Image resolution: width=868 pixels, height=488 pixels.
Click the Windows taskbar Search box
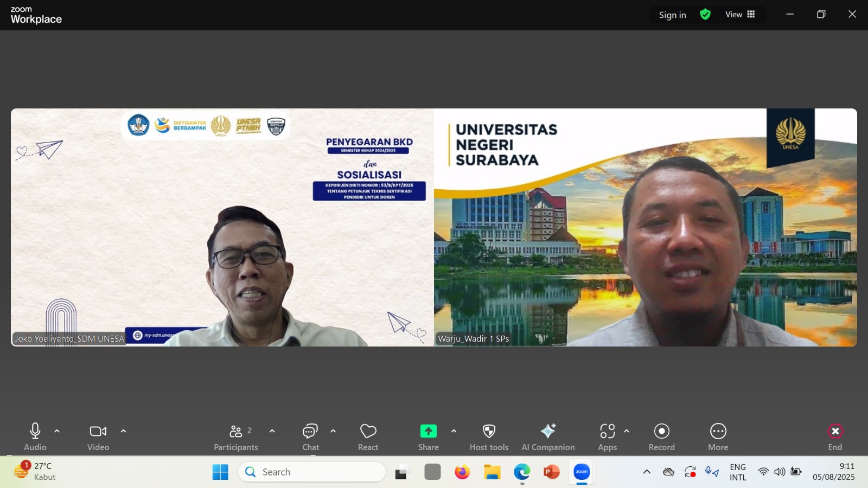tap(312, 472)
